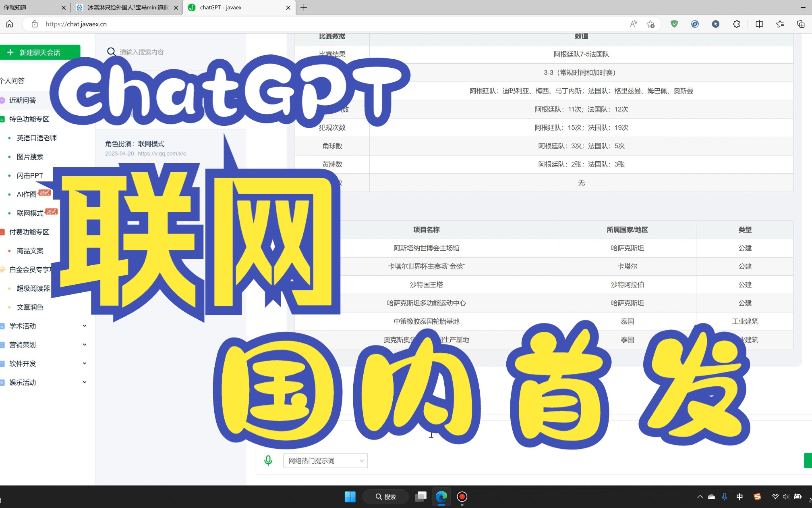The image size is (812, 508).
Task: Expand the 学术活动 section
Action: (85, 326)
